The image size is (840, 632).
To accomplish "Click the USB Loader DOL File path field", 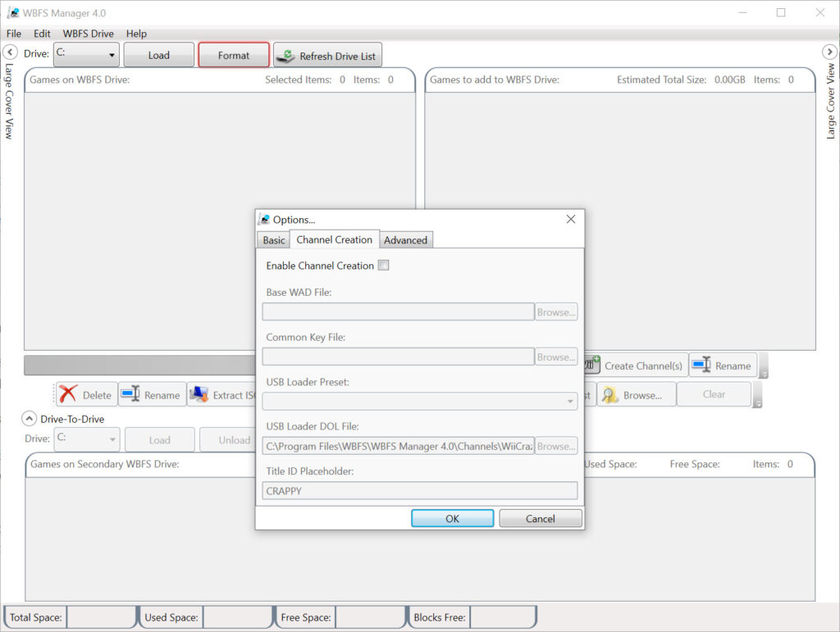I will pos(398,446).
